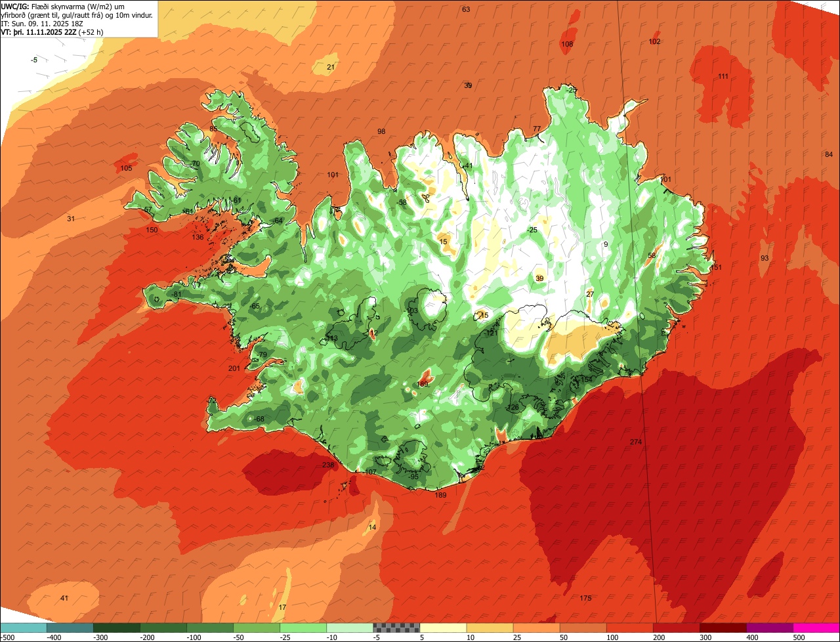Click the legend line mentioning '10m vindur'
This screenshot has width=840, height=642.
(x=77, y=14)
